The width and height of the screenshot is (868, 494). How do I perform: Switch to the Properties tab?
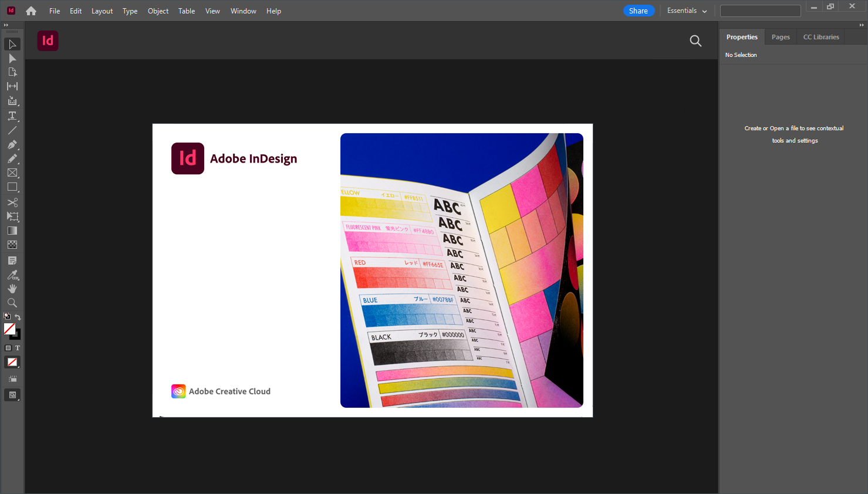pos(742,37)
